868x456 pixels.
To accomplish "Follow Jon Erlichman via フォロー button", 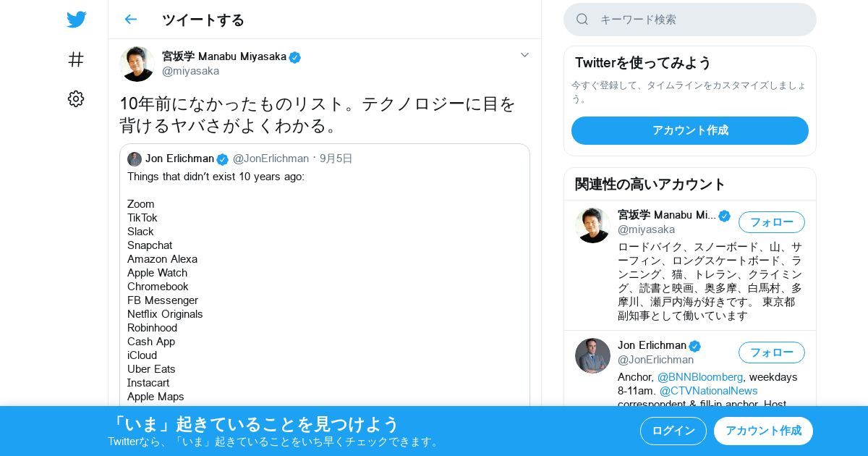I will [x=772, y=352].
